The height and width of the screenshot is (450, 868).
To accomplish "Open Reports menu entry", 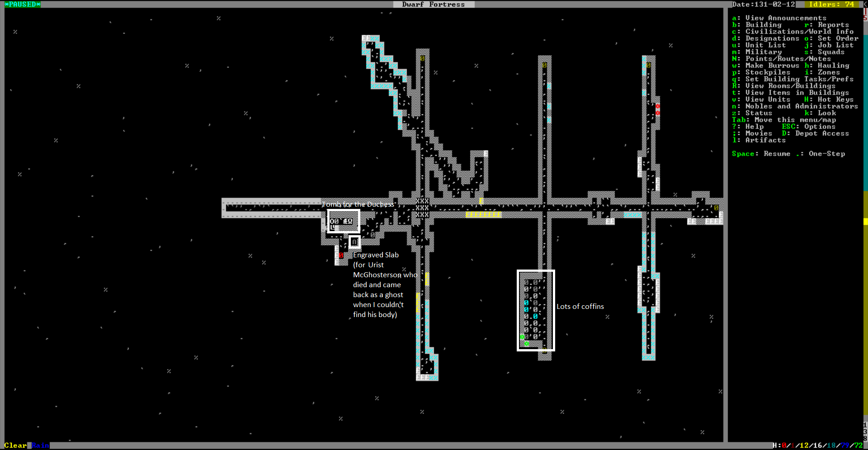I will 826,25.
